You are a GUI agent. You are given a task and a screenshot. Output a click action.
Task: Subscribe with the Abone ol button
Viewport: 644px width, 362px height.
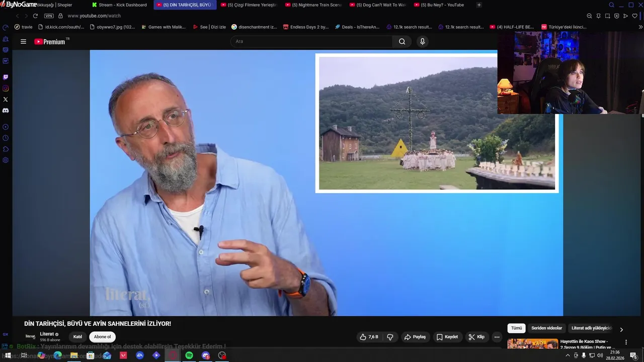(102, 337)
